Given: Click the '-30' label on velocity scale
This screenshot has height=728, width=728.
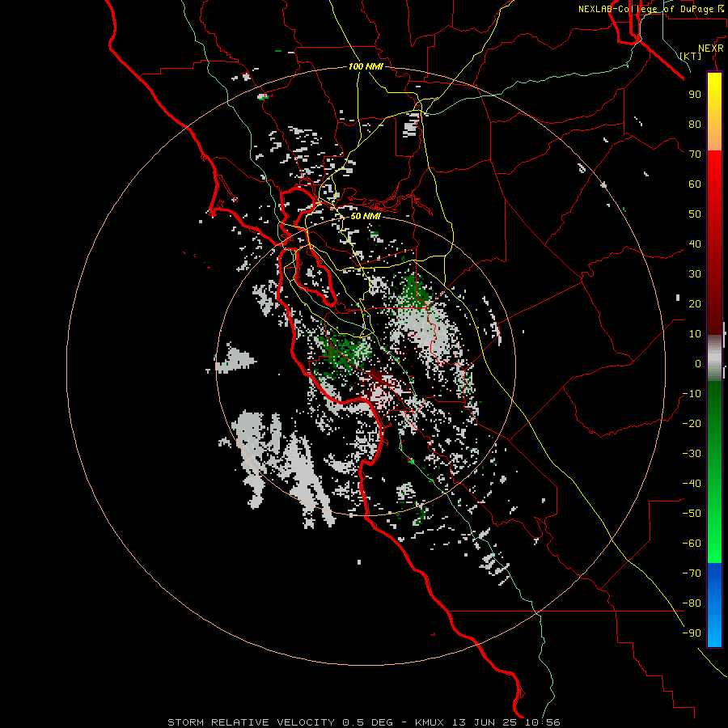Looking at the screenshot, I should click(x=692, y=454).
